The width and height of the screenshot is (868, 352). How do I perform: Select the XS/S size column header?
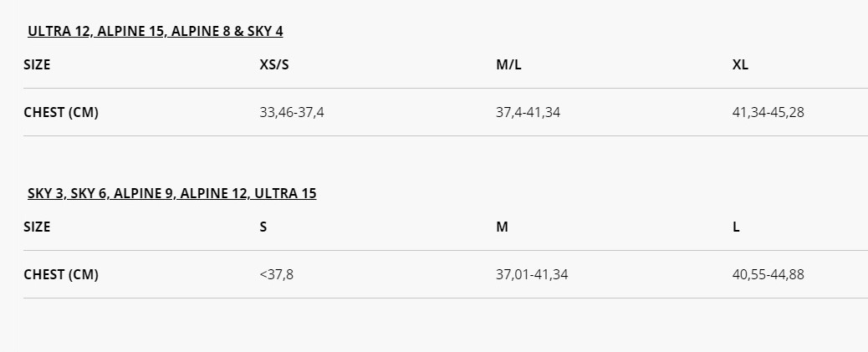(274, 64)
